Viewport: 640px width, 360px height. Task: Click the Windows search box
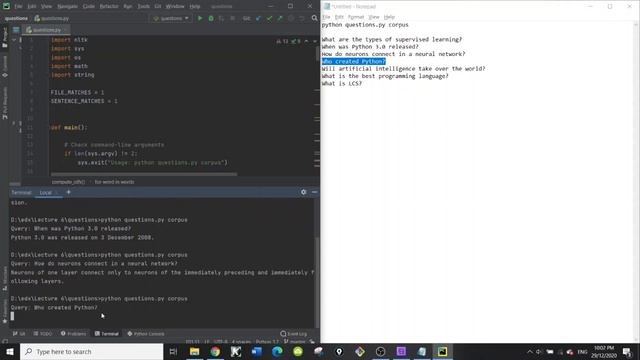point(92,351)
